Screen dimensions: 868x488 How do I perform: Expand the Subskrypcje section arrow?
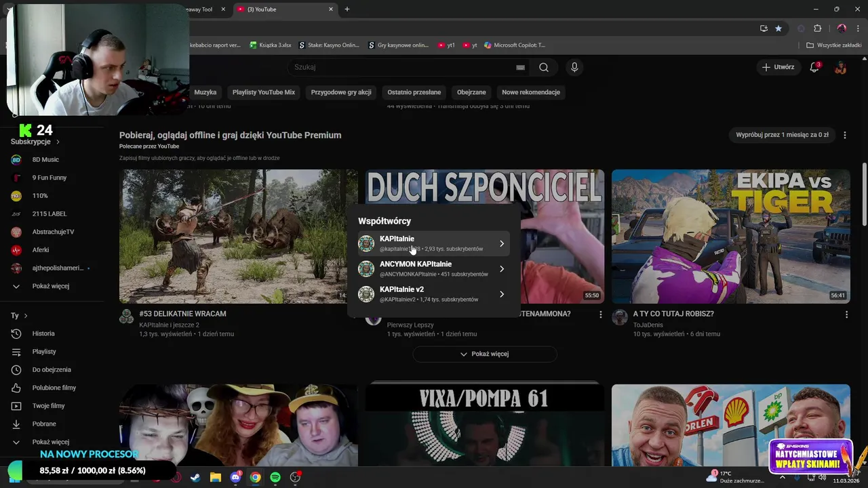58,142
